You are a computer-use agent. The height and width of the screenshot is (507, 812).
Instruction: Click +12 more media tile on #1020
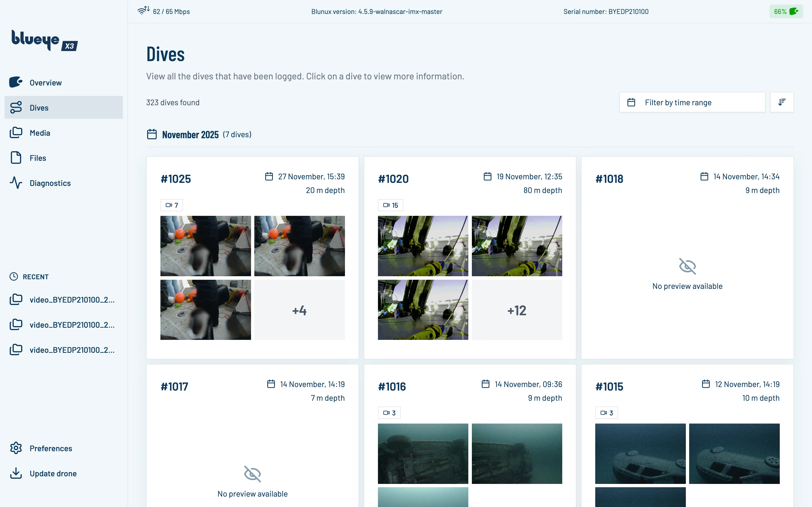point(517,310)
